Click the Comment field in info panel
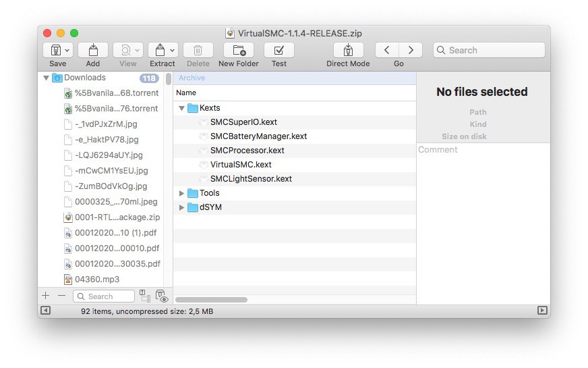The height and width of the screenshot is (368, 588). [483, 224]
